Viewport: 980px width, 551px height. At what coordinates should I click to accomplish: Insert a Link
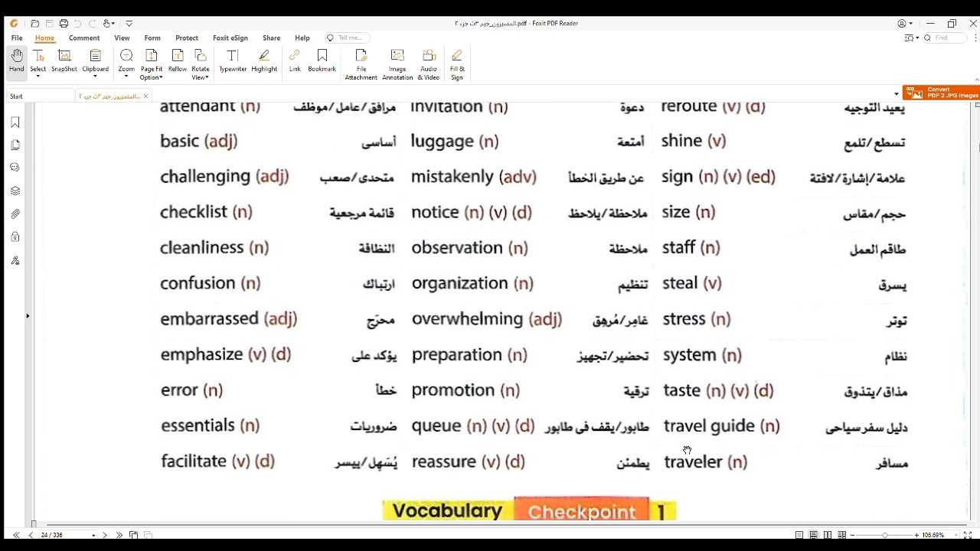pyautogui.click(x=295, y=61)
